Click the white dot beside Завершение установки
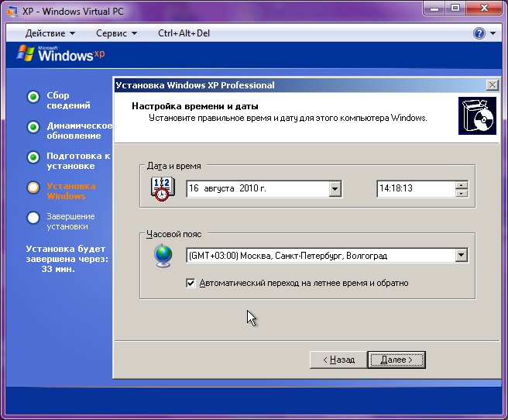The image size is (508, 420). coord(33,218)
